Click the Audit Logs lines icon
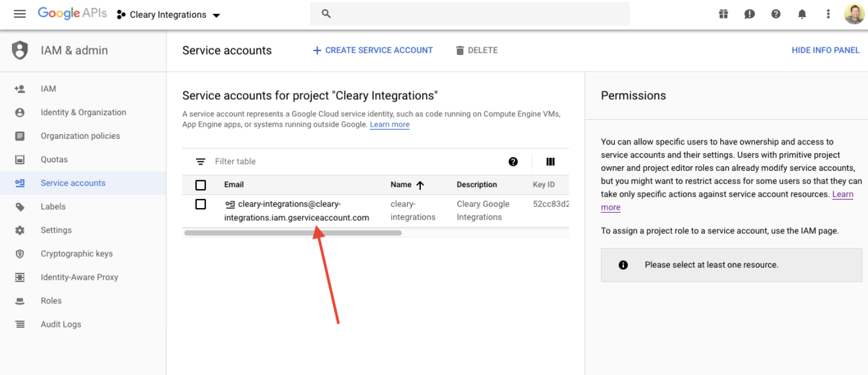Viewport: 868px width, 375px height. point(20,324)
